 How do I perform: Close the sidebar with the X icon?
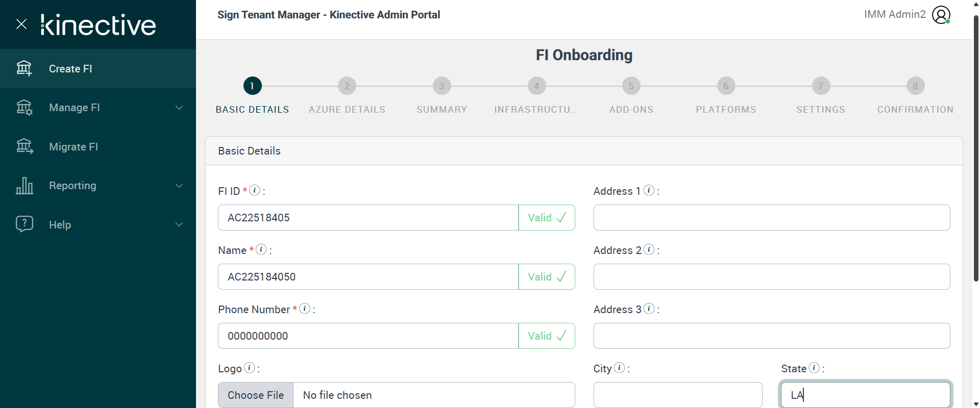pos(21,24)
